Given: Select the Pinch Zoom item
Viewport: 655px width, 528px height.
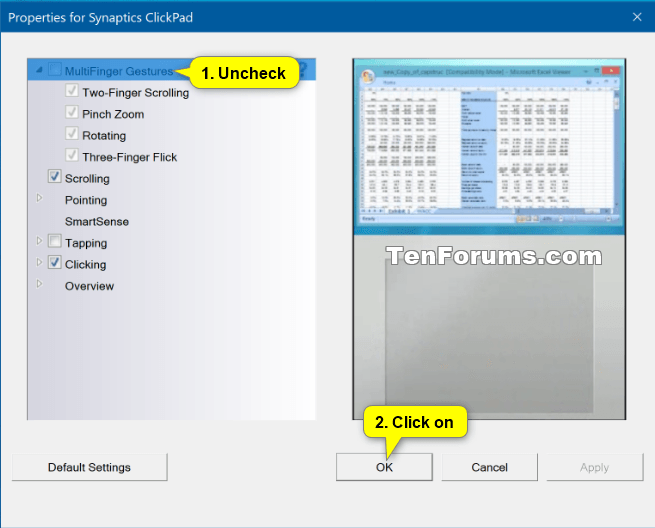Looking at the screenshot, I should pyautogui.click(x=113, y=114).
